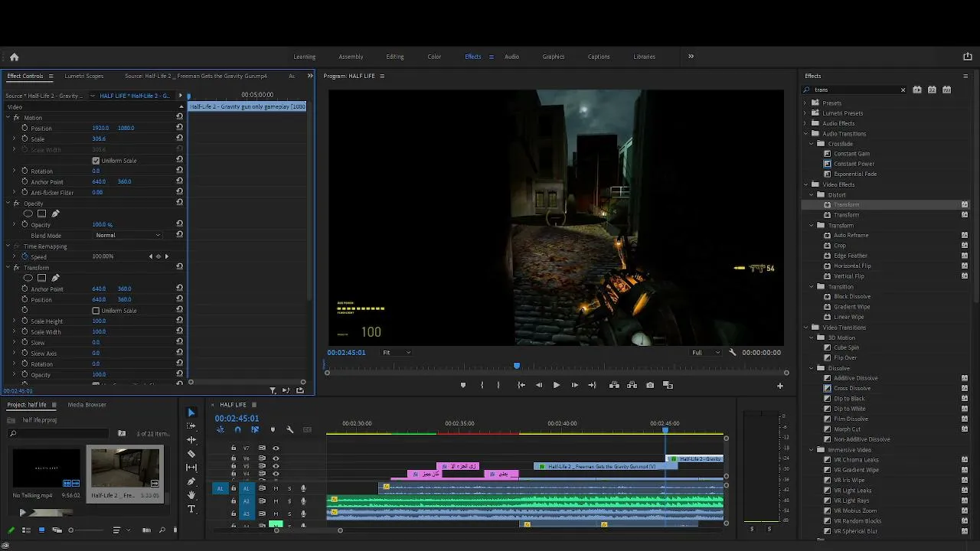Select Cross Dissolve transition

pos(851,388)
